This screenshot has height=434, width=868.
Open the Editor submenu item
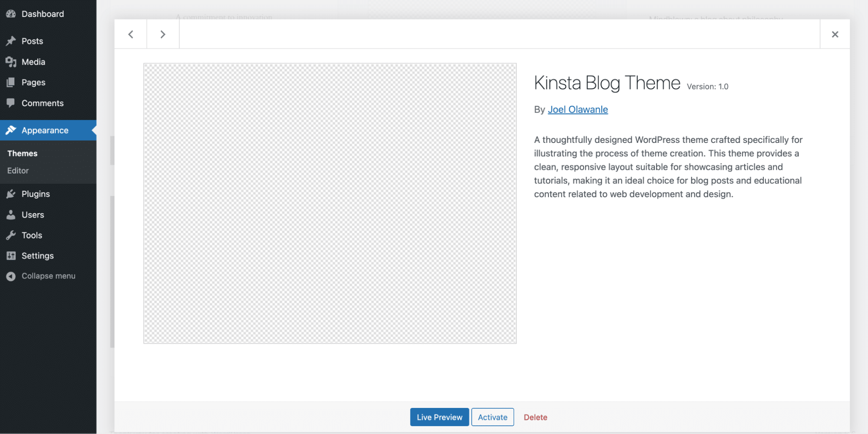(17, 170)
